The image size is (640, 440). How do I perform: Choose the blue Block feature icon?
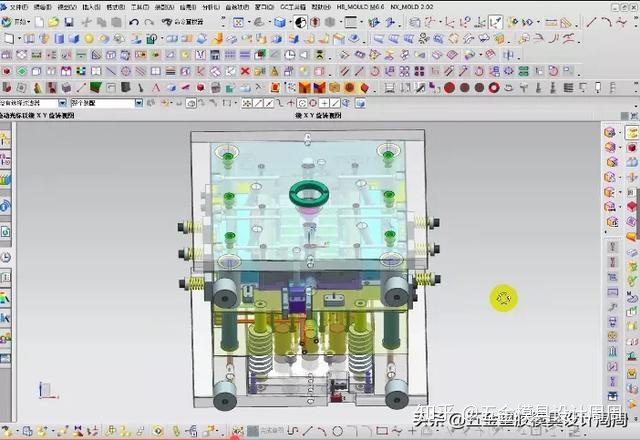tap(74, 39)
